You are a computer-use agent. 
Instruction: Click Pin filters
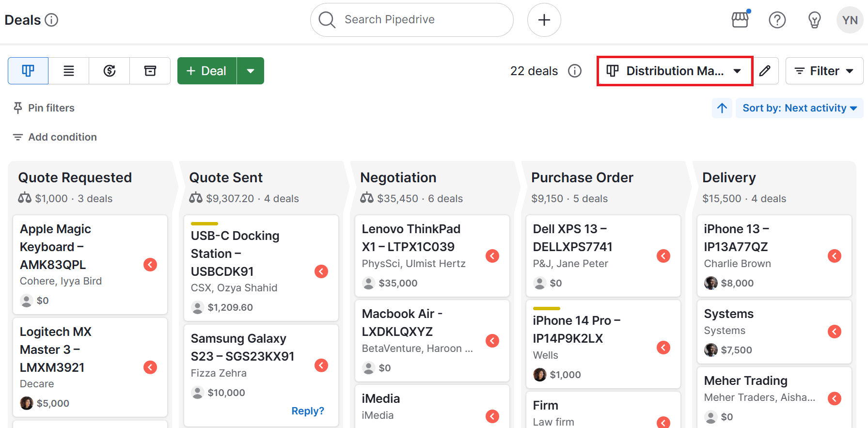click(44, 108)
